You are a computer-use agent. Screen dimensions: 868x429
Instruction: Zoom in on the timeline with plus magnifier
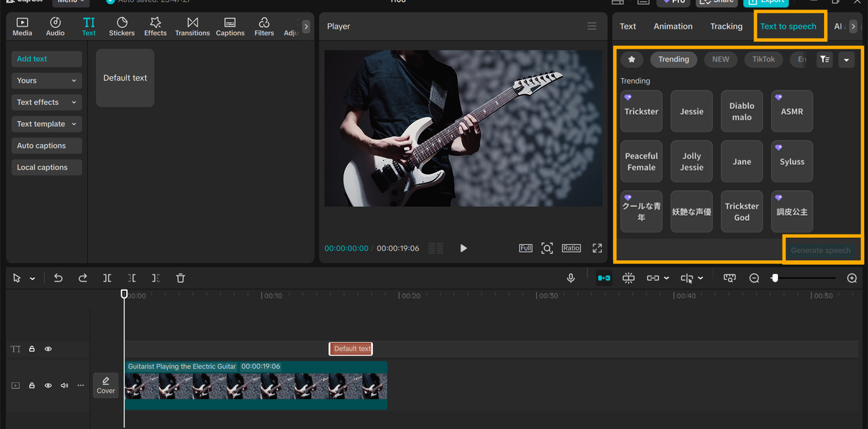click(x=852, y=278)
